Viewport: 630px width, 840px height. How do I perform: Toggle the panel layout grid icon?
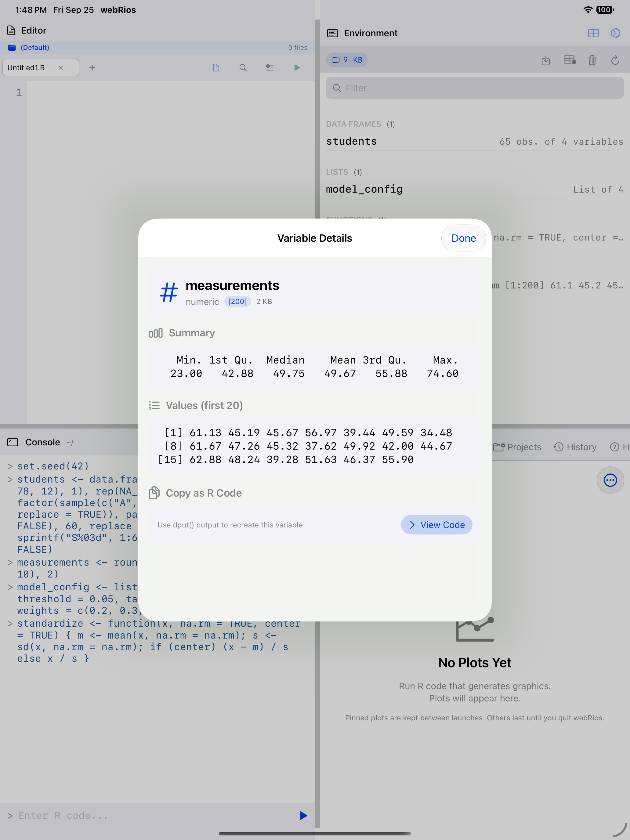[593, 33]
